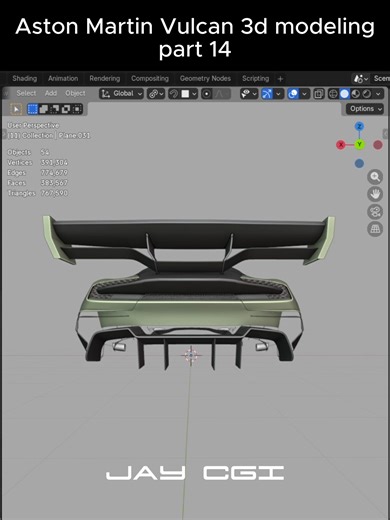Choose extend selection mode
The width and height of the screenshot is (390, 520).
click(44, 109)
